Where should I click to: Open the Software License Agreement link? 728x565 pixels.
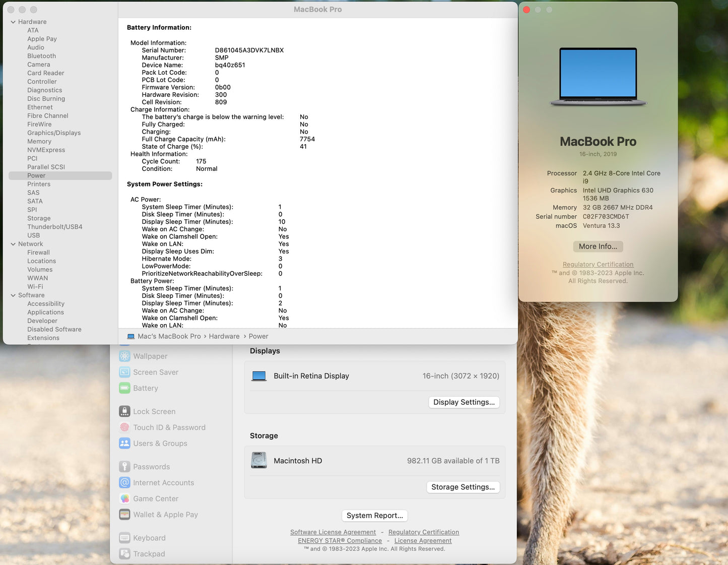[333, 532]
